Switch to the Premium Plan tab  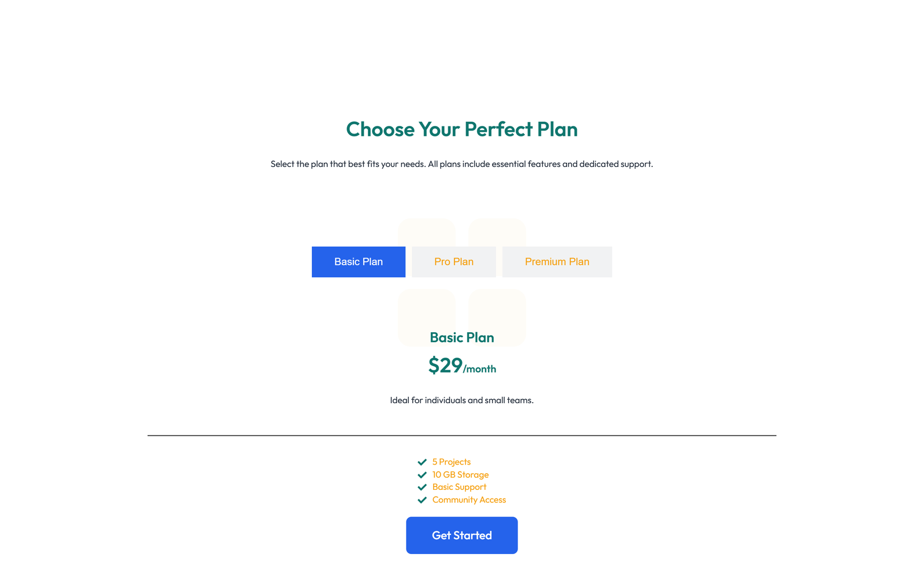(557, 261)
